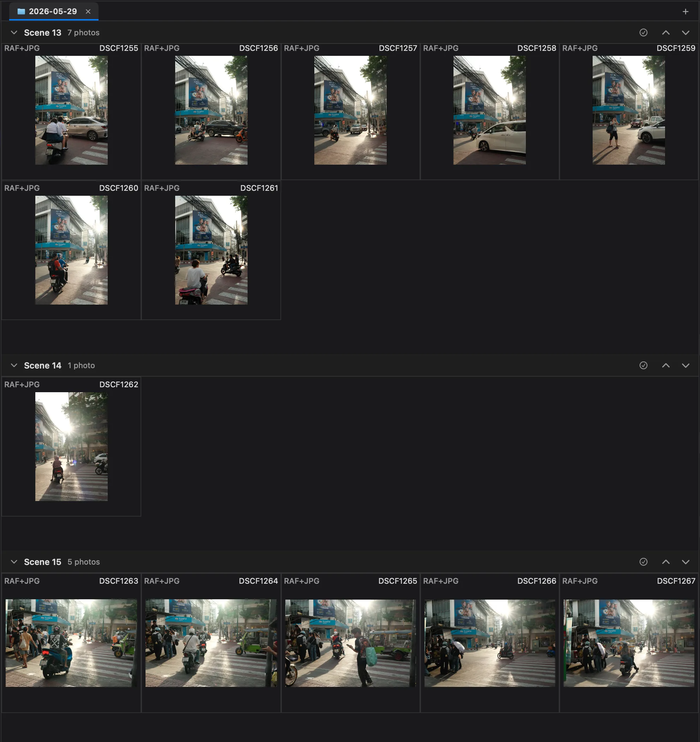Click the DSCF1267 filename label
The width and height of the screenshot is (700, 742).
tap(676, 581)
